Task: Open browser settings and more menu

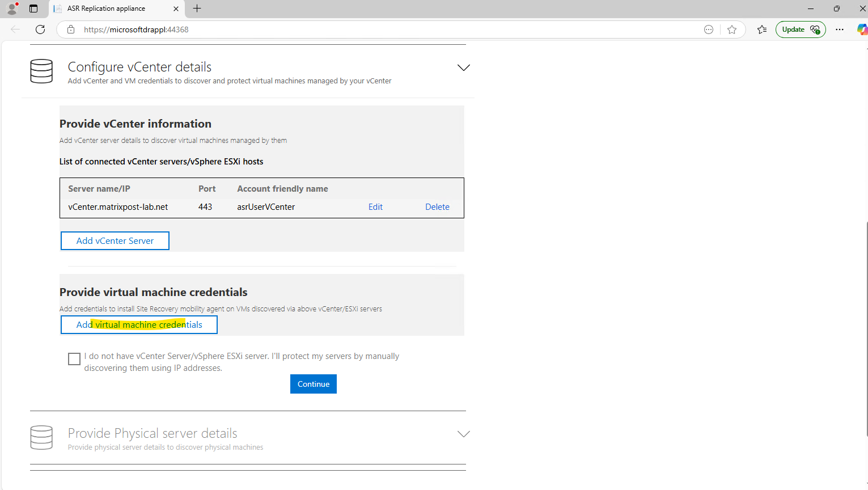Action: (840, 29)
